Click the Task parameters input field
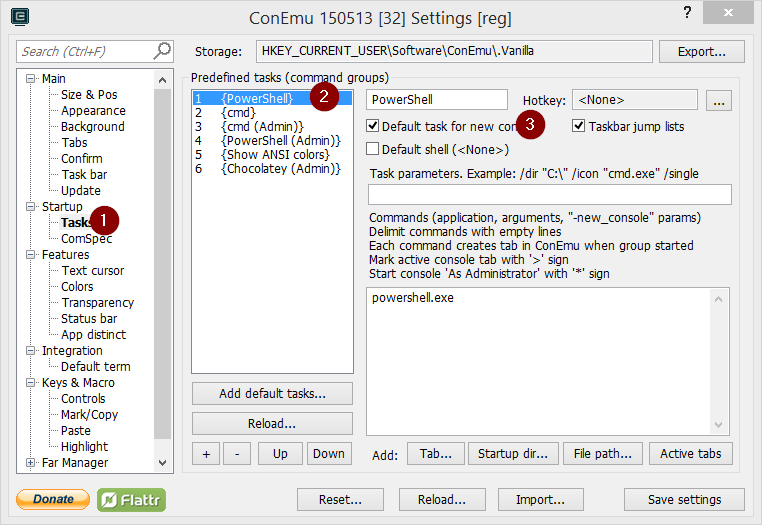Viewport: 762px width, 525px height. (x=550, y=194)
